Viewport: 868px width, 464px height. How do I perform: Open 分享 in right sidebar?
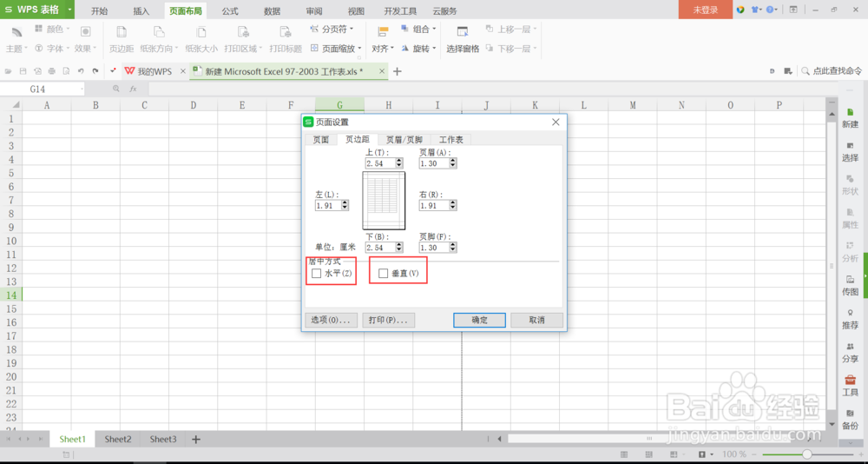click(851, 352)
